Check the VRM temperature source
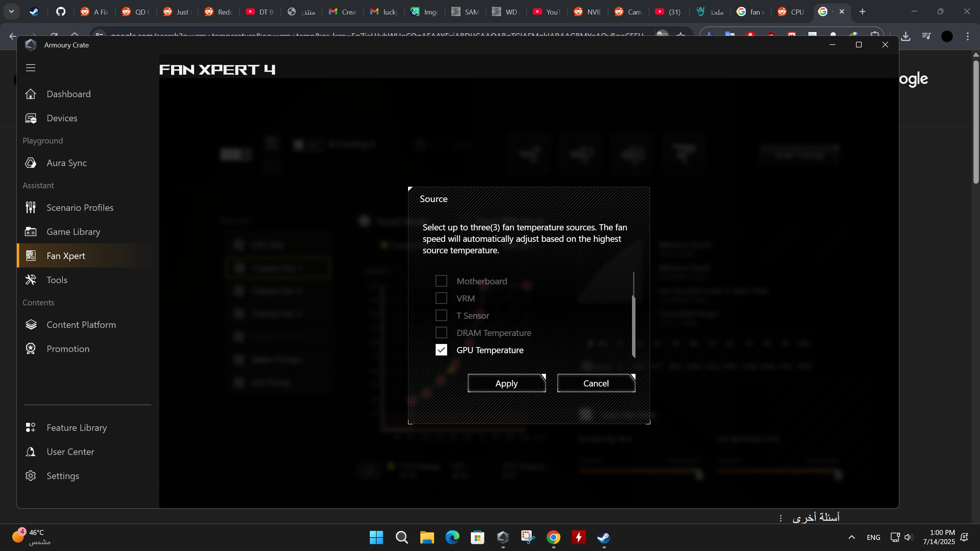The image size is (980, 551). 441,298
